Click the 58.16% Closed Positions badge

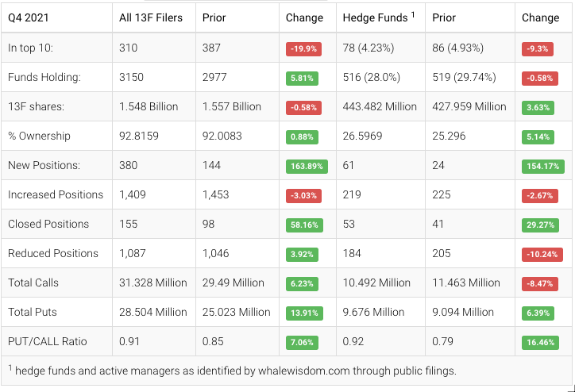(304, 225)
